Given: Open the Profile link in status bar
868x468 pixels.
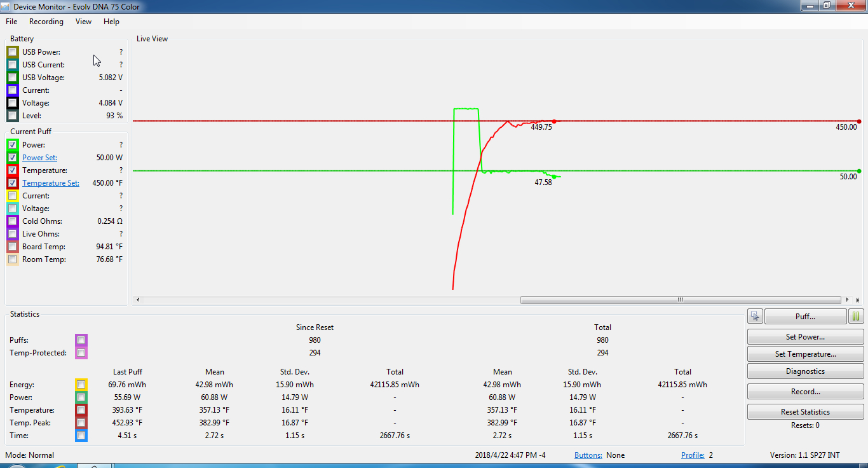Looking at the screenshot, I should coord(693,455).
